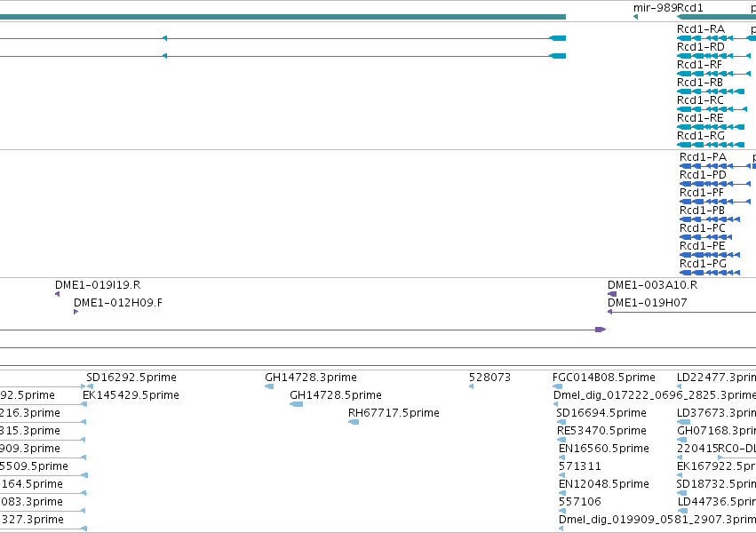Screen dimensions: 756x533
Task: Click the DME1-012H09.F arrow marker
Action: click(x=76, y=312)
